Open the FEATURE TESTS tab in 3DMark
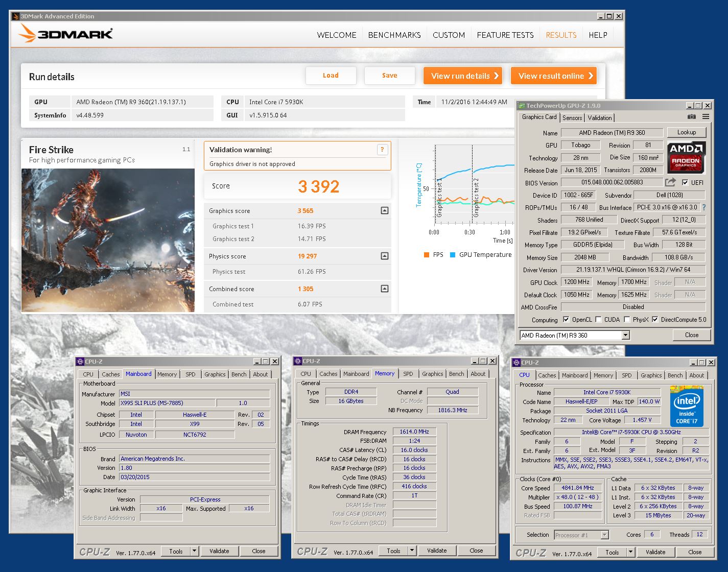The height and width of the screenshot is (572, 728). (505, 35)
